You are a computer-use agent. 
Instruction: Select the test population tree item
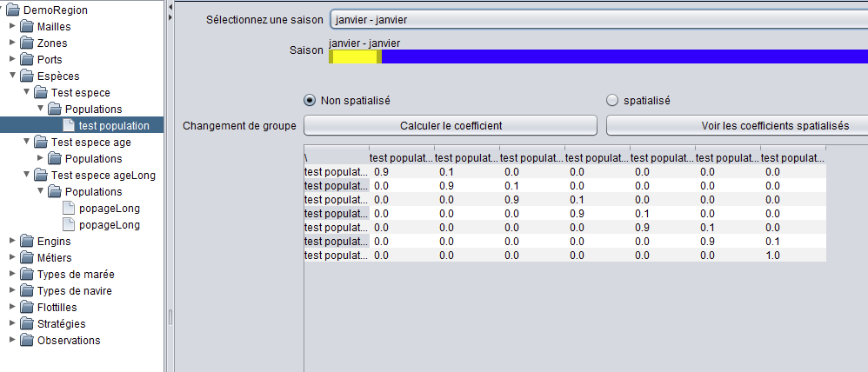point(114,126)
